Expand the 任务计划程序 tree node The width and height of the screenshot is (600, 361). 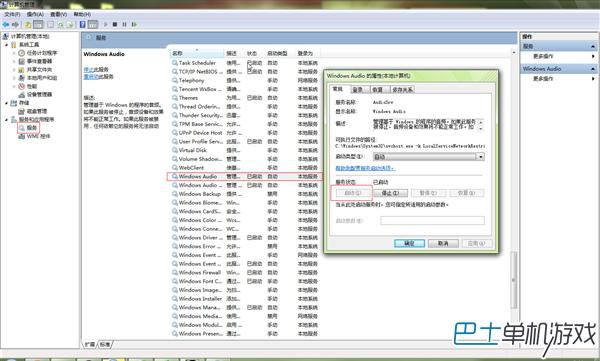pos(14,53)
